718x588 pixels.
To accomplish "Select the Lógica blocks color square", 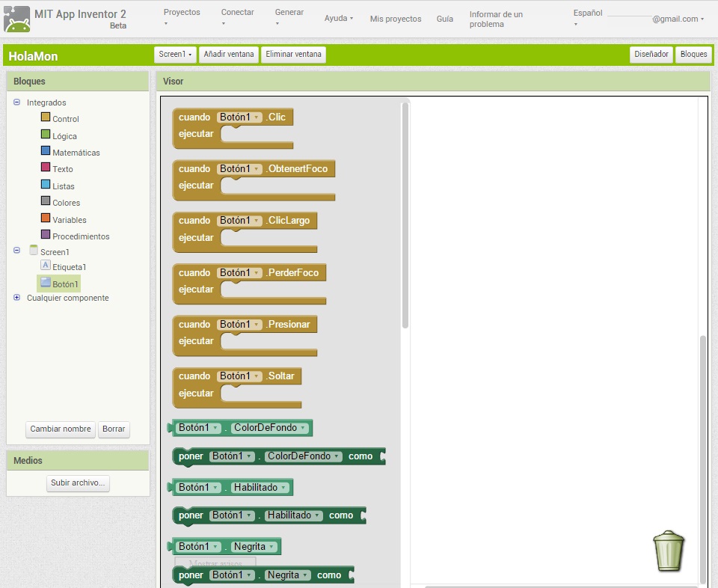I will (x=46, y=134).
